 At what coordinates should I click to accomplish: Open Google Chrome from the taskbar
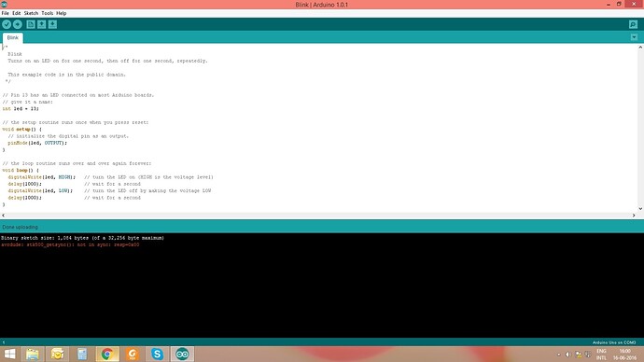[107, 354]
